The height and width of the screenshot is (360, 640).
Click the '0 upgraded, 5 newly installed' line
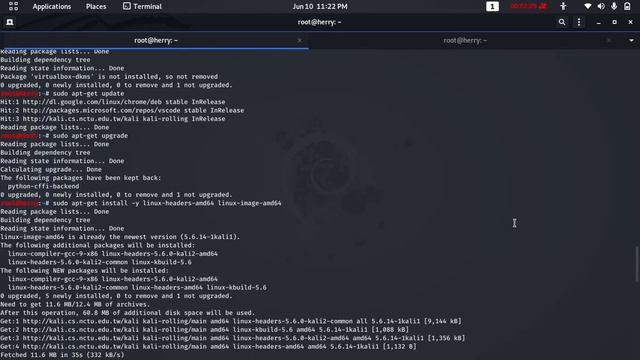click(116, 296)
